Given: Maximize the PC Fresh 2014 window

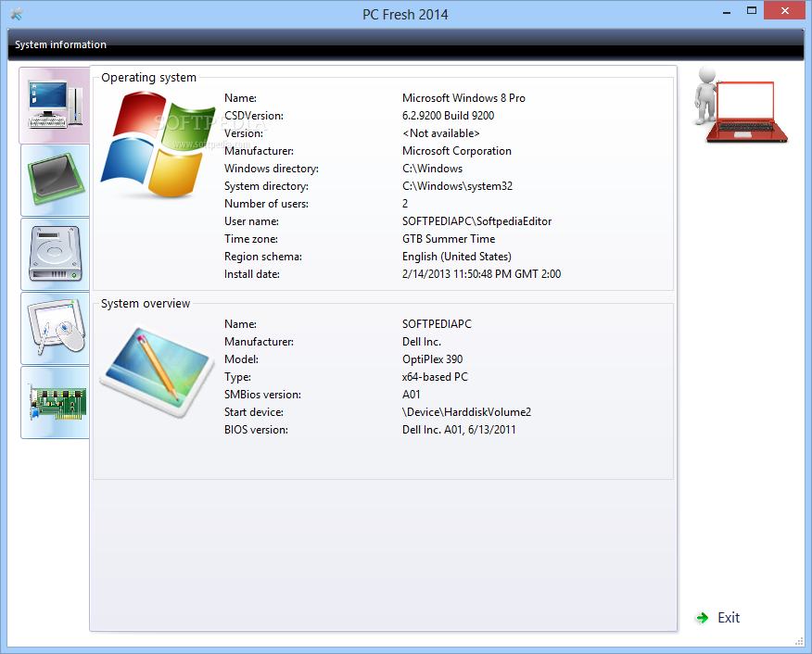Looking at the screenshot, I should (x=752, y=11).
